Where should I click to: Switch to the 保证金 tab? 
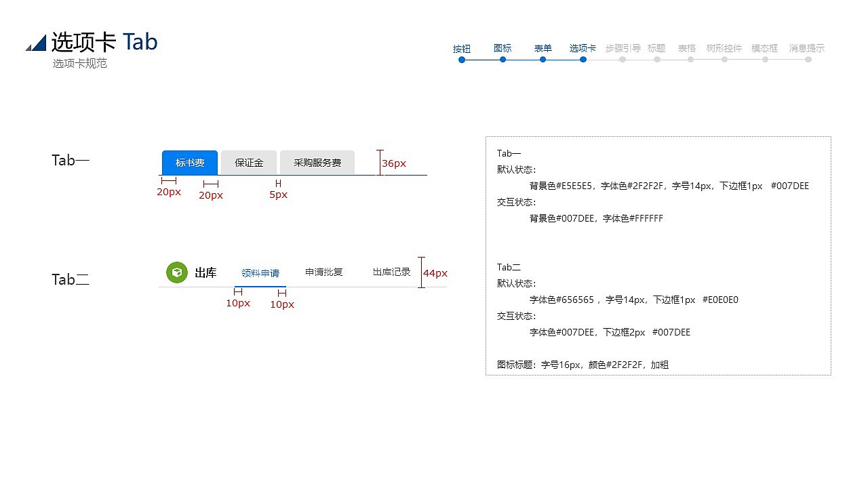click(249, 163)
